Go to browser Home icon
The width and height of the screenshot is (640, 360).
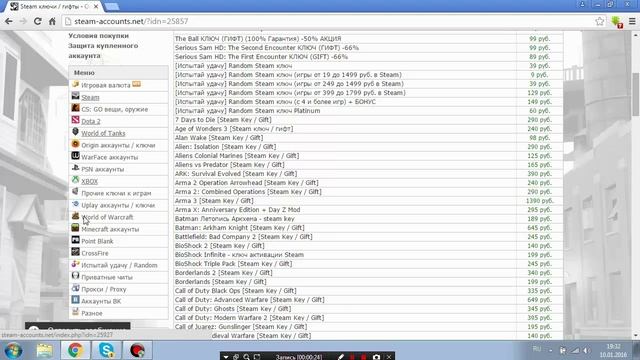coord(52,21)
